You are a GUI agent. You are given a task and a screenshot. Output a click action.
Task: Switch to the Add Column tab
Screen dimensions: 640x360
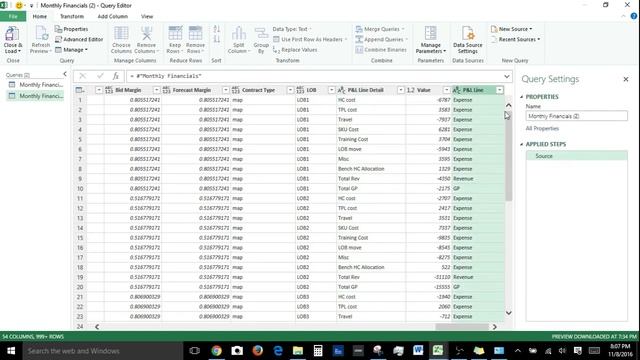tap(113, 16)
